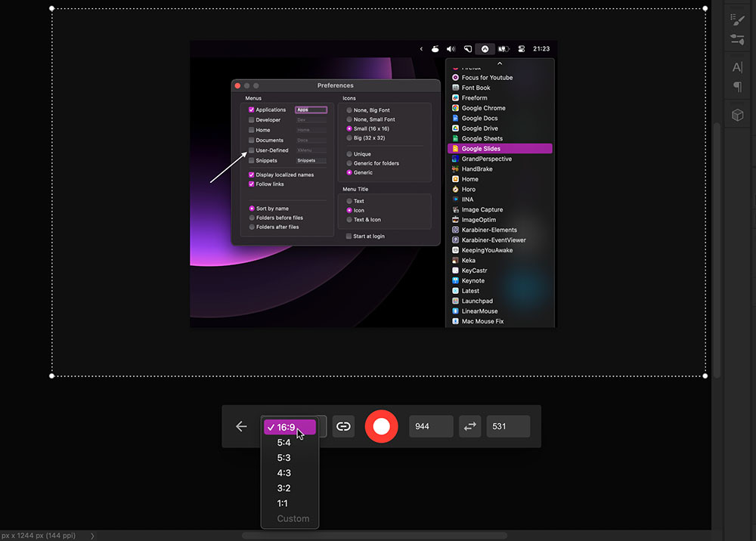Screen dimensions: 756x541
Task: Enable the Snippets checkbox
Action: click(251, 160)
